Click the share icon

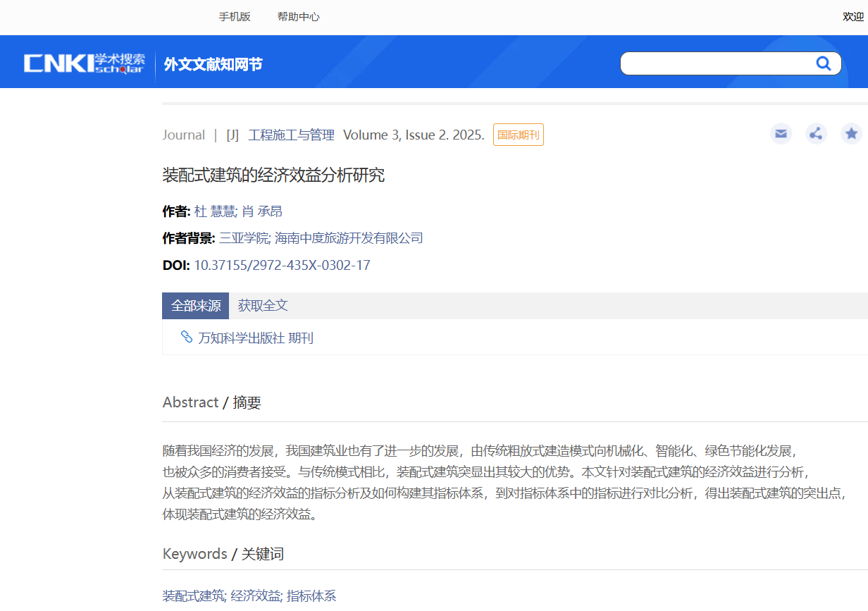pos(816,134)
